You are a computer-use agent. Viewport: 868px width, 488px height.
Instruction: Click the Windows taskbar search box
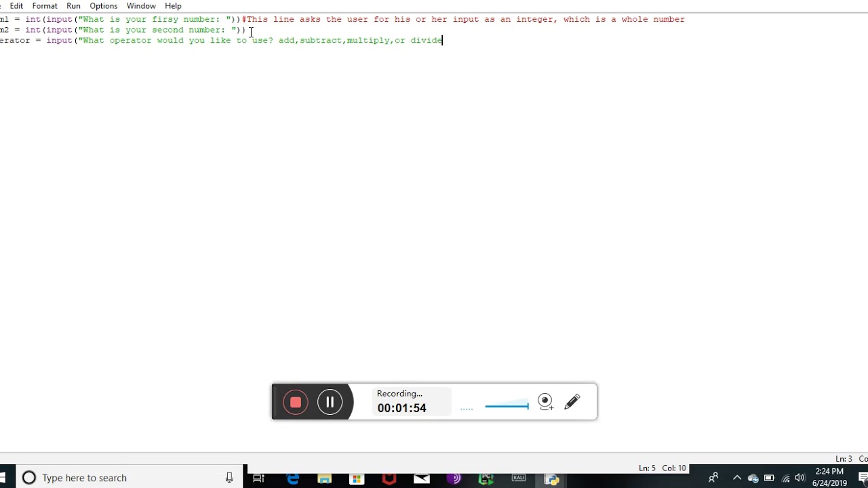(129, 478)
